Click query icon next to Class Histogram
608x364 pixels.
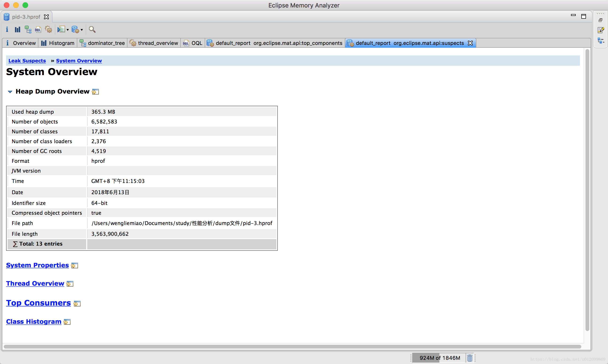click(67, 322)
